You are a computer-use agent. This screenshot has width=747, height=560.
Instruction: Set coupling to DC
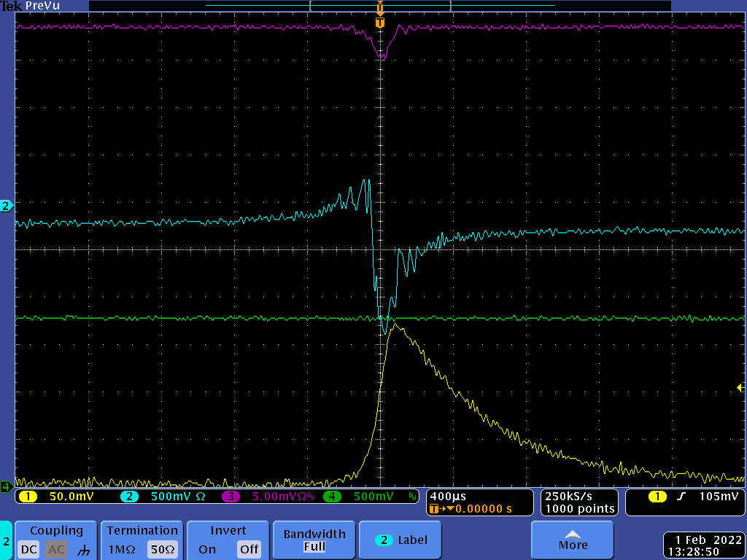click(x=29, y=550)
